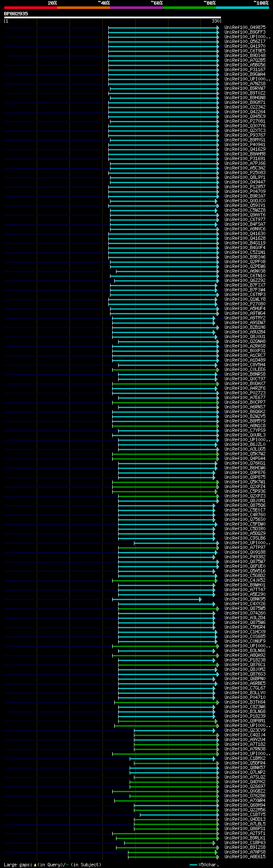Select the UniRef100_Q86PS1 label
Screen dimensions: 273x868
pos(245,828)
